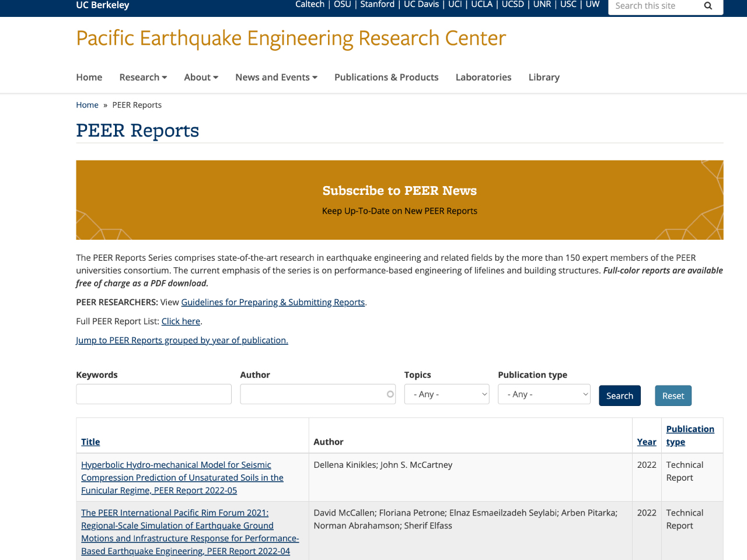The width and height of the screenshot is (747, 560).
Task: Jump to reports grouped by year link
Action: coord(182,340)
